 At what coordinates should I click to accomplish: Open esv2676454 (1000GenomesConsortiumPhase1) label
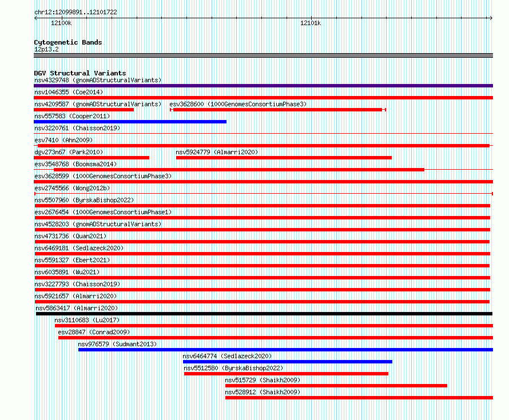click(x=103, y=212)
